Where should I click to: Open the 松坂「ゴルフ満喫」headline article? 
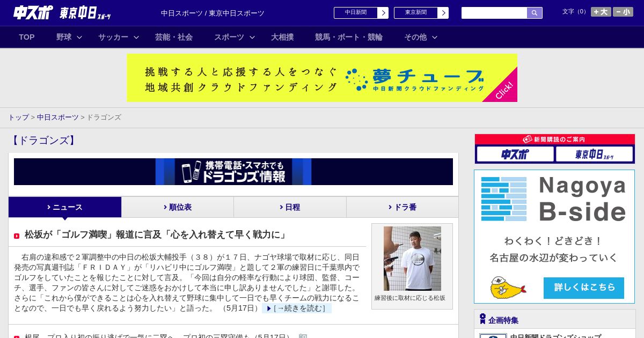[157, 235]
